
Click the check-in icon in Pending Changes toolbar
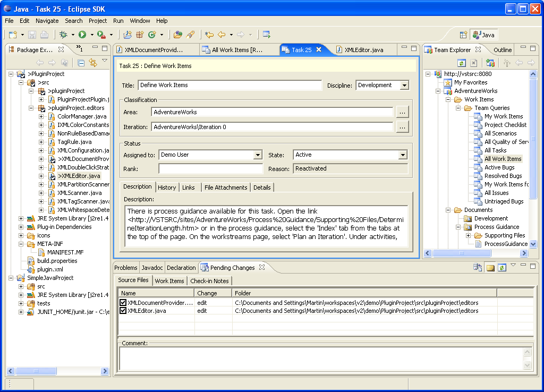pyautogui.click(x=478, y=267)
